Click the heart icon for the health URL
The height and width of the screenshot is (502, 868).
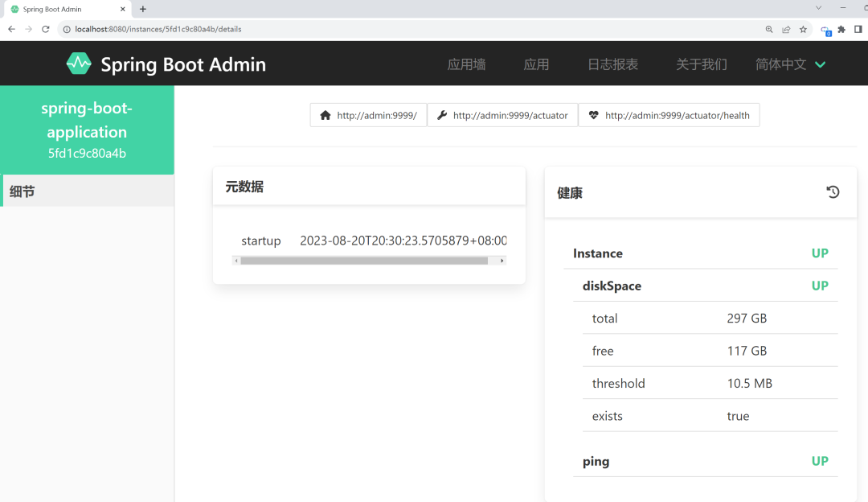[x=593, y=115]
